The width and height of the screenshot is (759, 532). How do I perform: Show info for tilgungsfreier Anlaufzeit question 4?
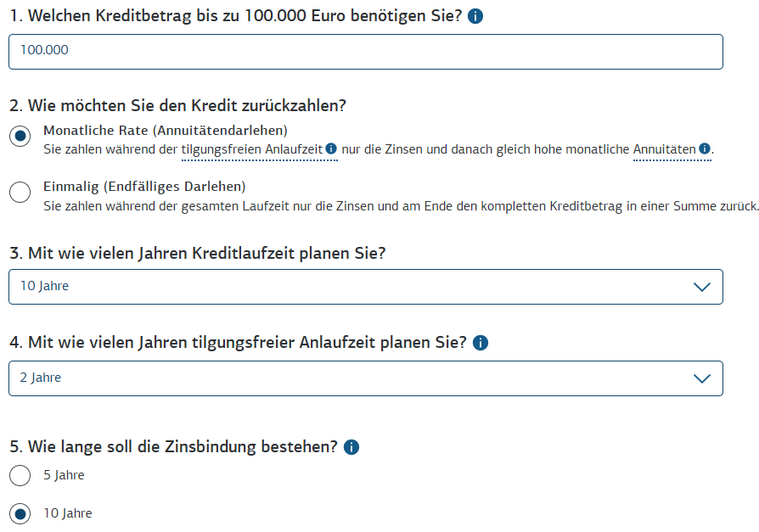[481, 343]
